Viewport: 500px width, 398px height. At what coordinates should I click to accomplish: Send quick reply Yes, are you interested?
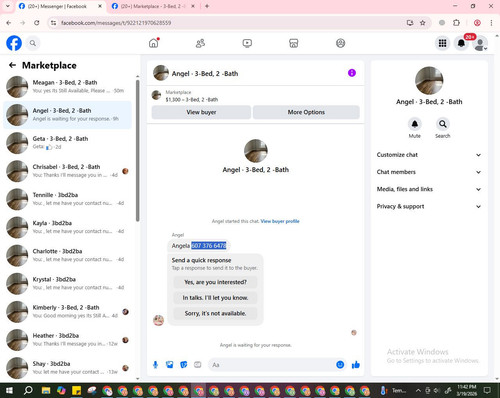point(215,282)
